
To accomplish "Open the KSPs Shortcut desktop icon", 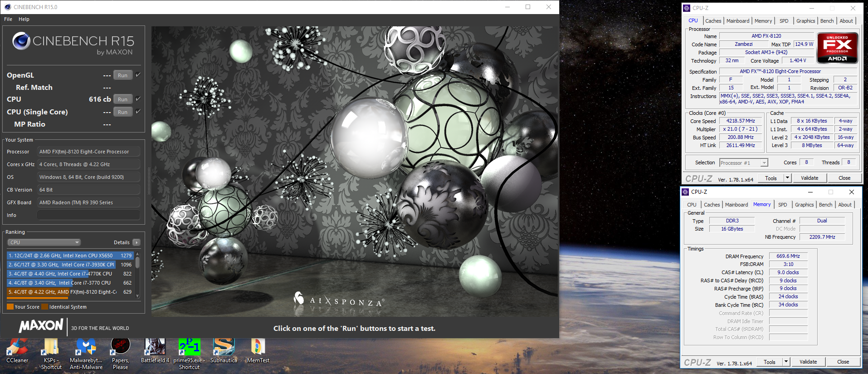I will pos(51,354).
